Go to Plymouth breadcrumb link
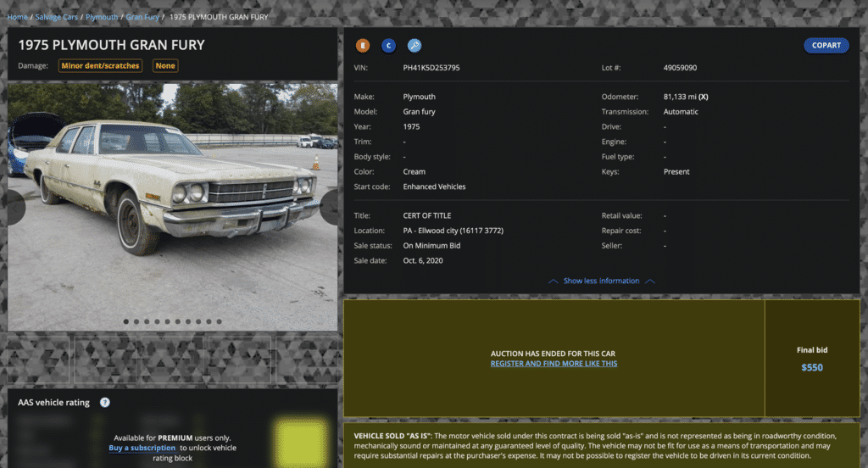868x468 pixels. 102,17
